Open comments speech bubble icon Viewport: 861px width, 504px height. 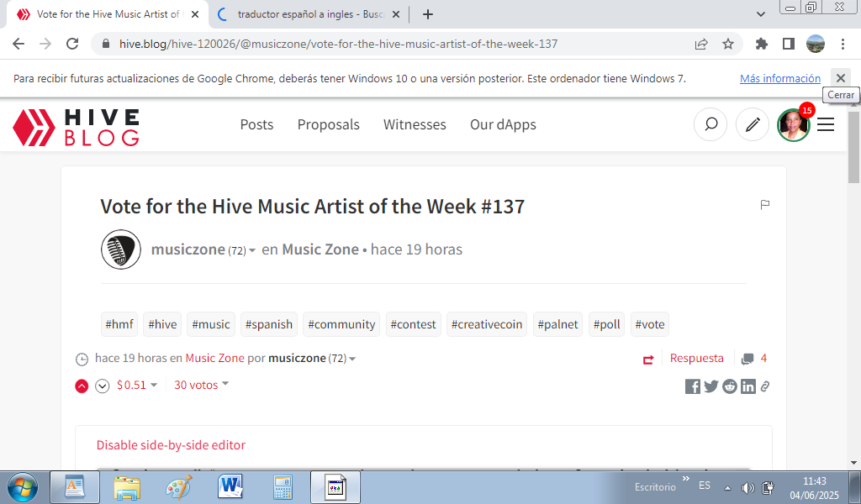click(x=747, y=359)
